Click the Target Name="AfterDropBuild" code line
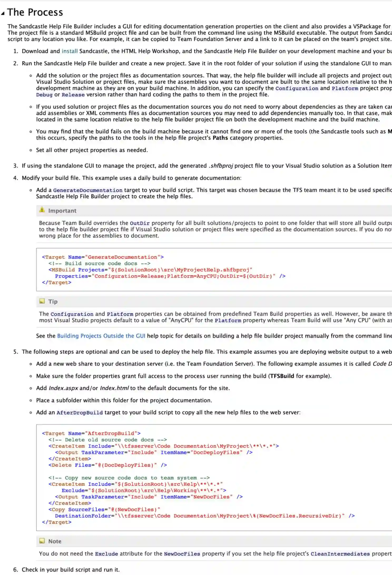This screenshot has height=575, width=392. click(91, 433)
